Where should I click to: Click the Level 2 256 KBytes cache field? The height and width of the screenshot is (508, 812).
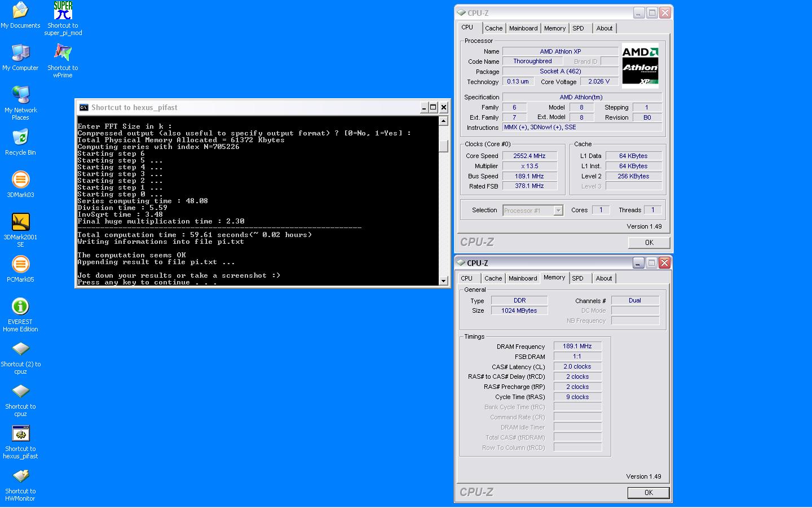pyautogui.click(x=633, y=176)
